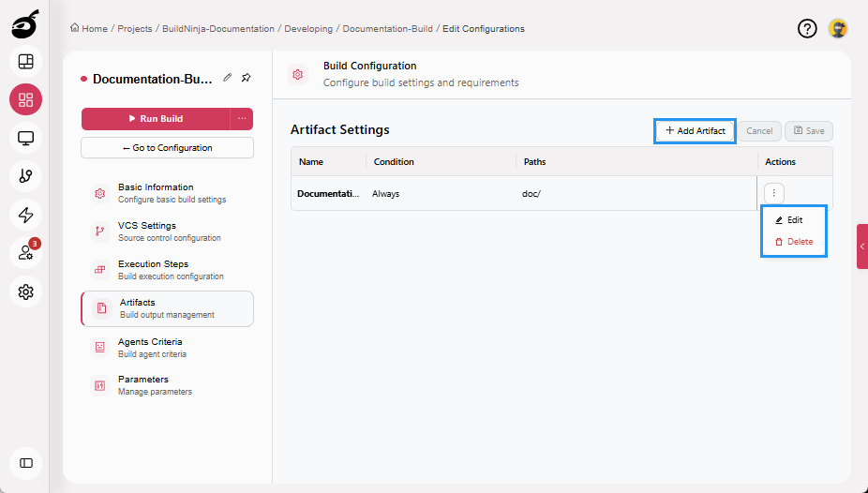Open Parameters section
Viewport: 868px width, 493px height.
[167, 385]
